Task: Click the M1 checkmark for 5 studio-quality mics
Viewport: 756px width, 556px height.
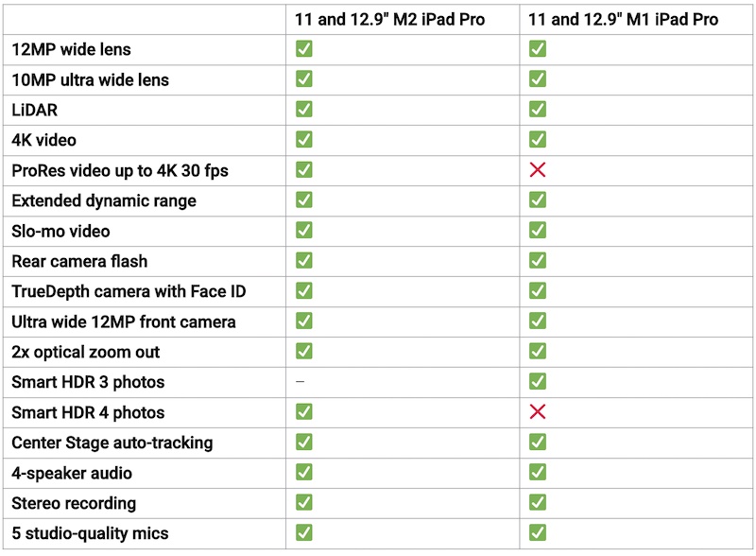Action: 538,533
